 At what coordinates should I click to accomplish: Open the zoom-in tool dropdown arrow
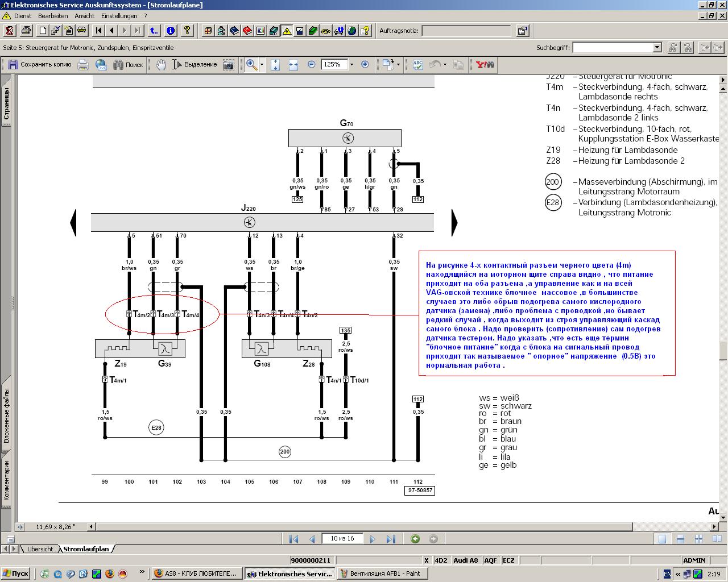262,65
